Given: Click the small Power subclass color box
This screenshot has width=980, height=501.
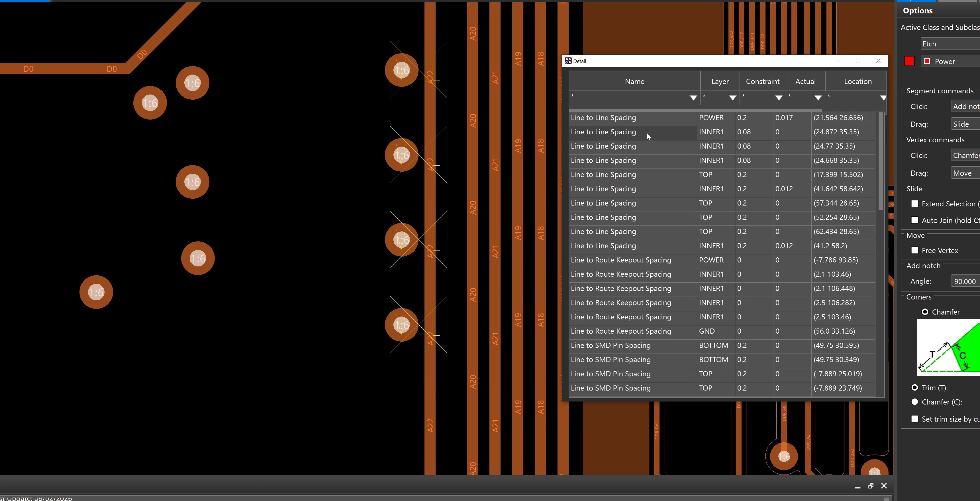Looking at the screenshot, I should point(927,61).
